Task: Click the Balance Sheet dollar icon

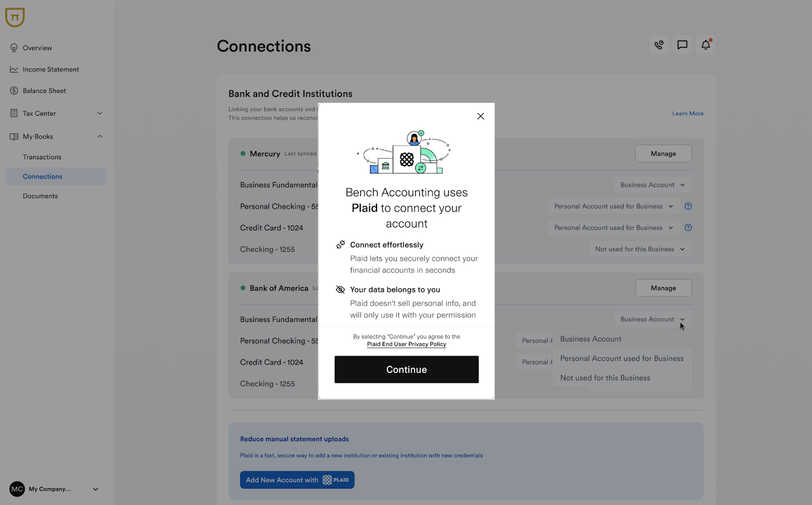Action: 14,90
